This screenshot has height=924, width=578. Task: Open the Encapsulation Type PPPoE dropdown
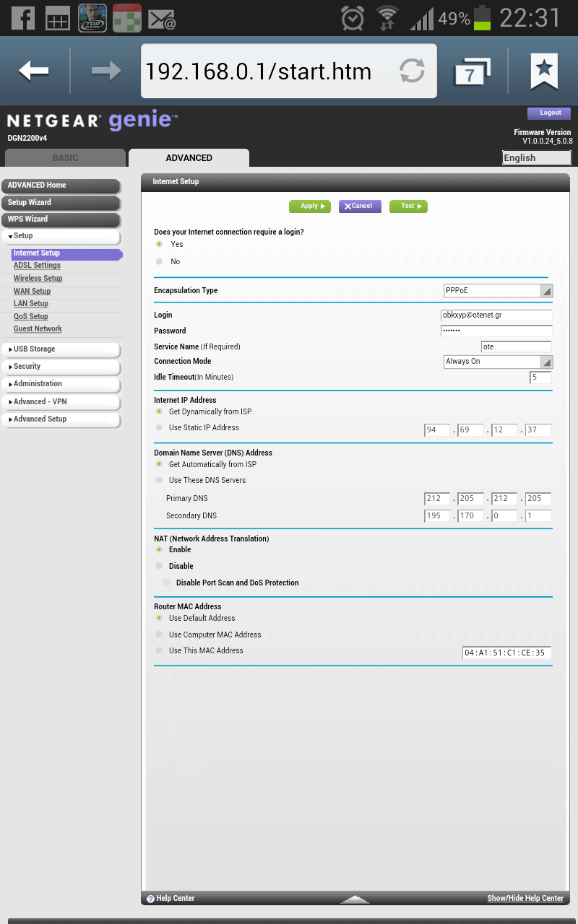tap(499, 290)
